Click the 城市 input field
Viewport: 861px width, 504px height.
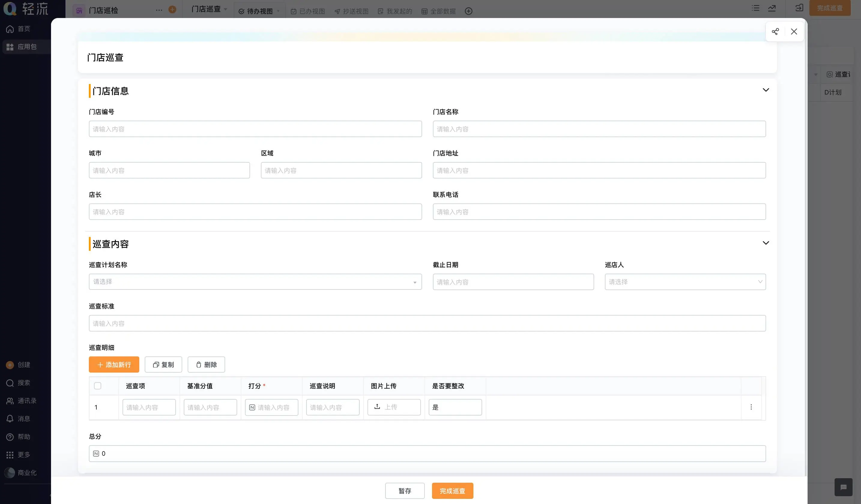[169, 170]
